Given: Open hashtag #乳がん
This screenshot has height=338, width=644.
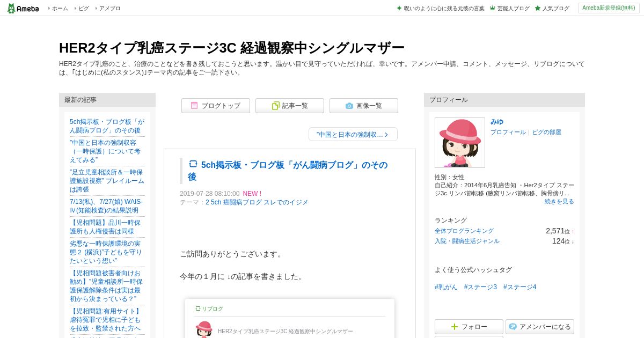Looking at the screenshot, I should tap(446, 287).
